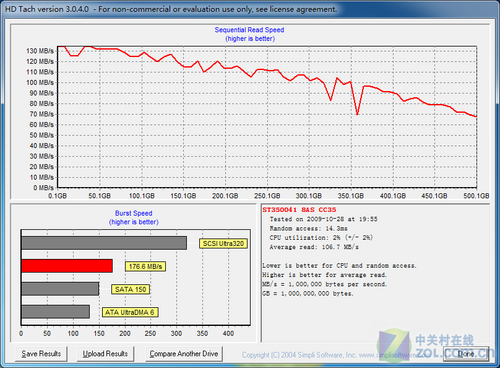Click the ATA UltraDMA 6 label
Screen dimensions: 500x368
pos(130,312)
